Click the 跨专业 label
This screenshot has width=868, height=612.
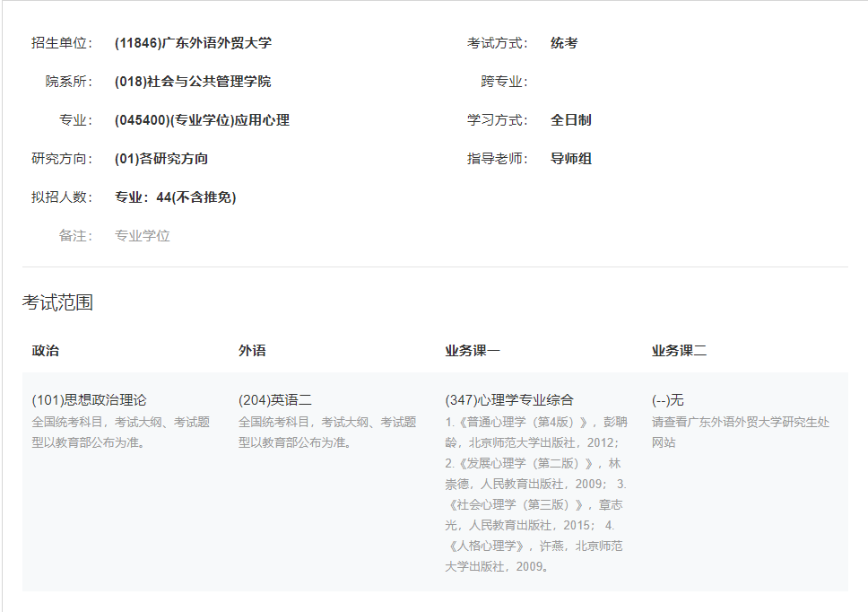pos(504,82)
